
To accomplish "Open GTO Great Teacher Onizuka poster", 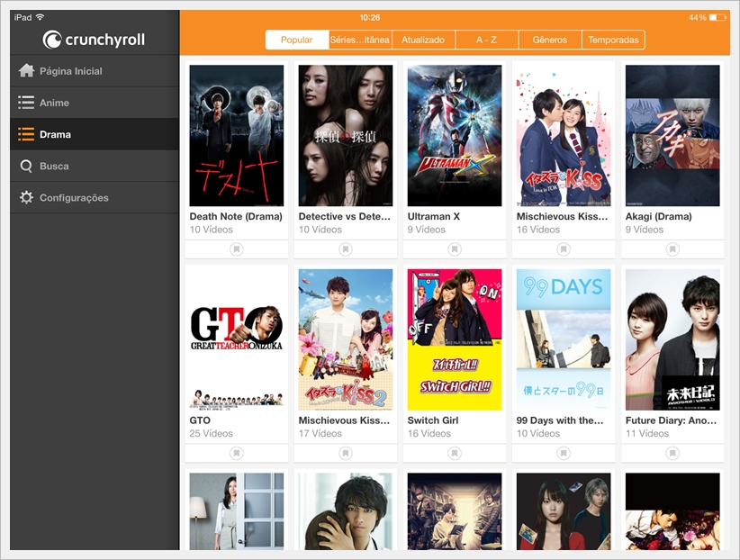I will [x=237, y=339].
